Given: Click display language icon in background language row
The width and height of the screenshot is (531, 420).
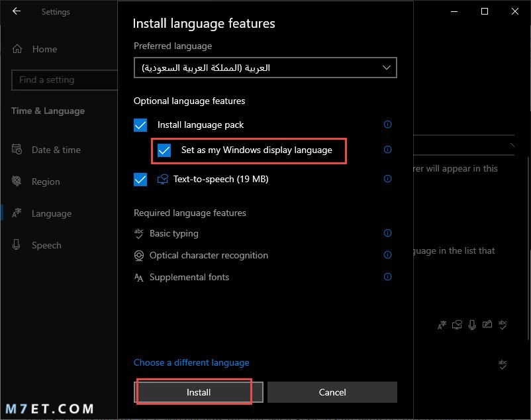Looking at the screenshot, I should point(442,325).
